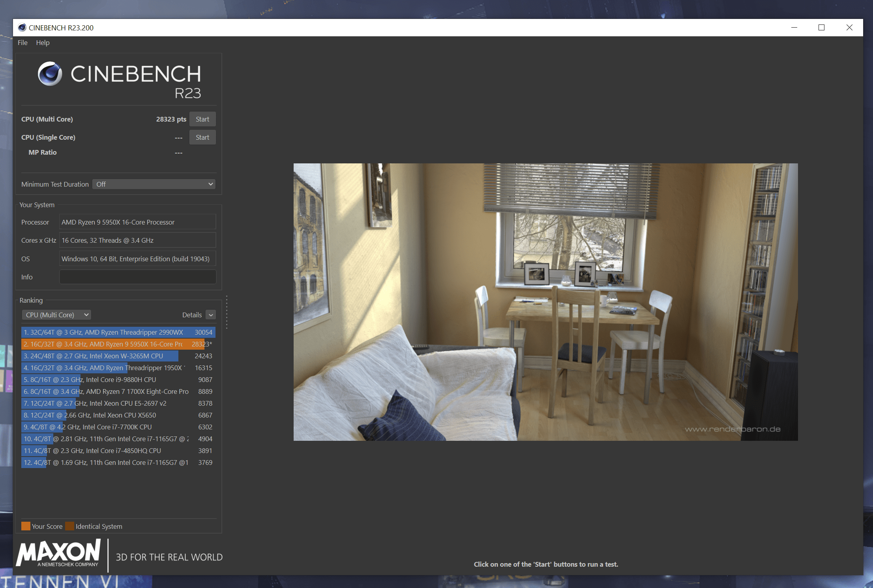Select ranking row i7-1165G7 at 2.81 GHz

coord(118,439)
